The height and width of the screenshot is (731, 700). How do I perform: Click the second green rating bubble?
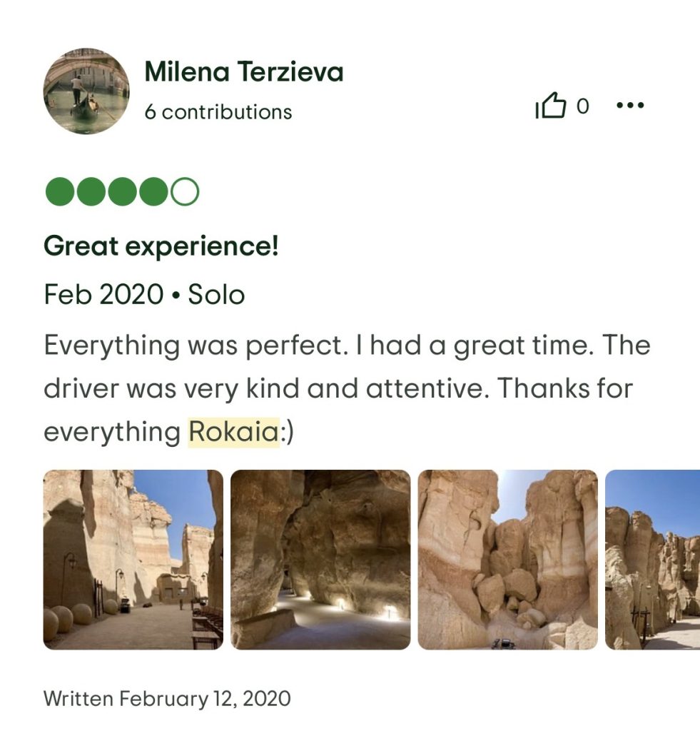tap(91, 191)
